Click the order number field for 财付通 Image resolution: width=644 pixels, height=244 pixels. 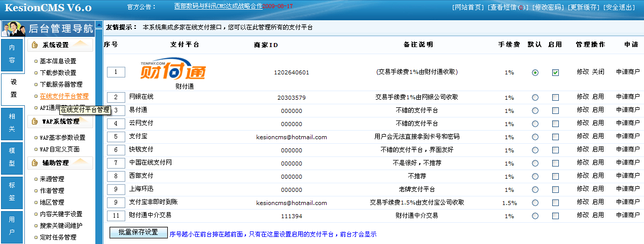pos(116,72)
